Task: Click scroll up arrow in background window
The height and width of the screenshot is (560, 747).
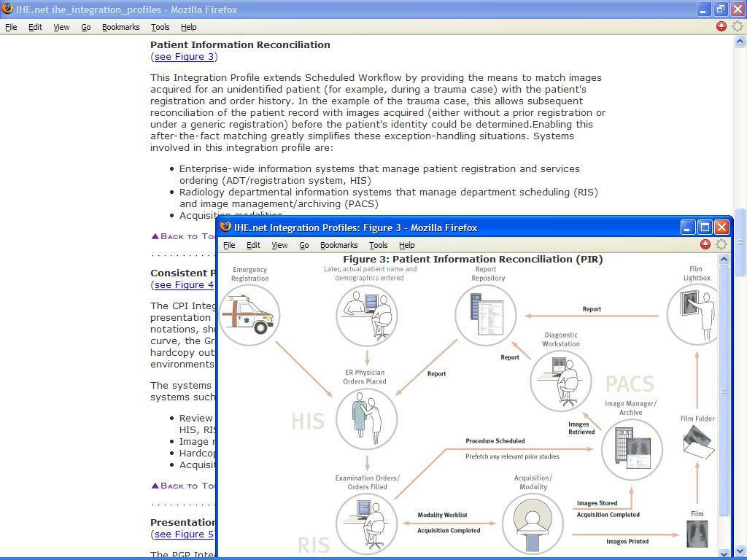Action: [x=740, y=42]
